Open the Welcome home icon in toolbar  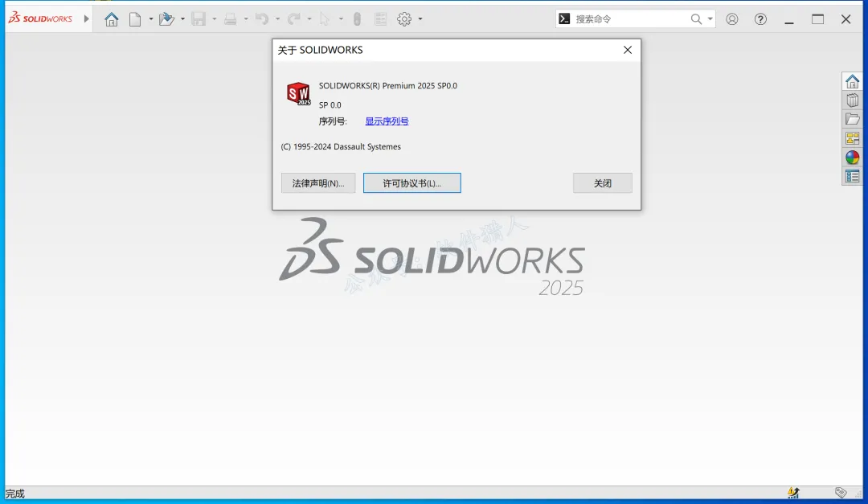click(x=111, y=19)
